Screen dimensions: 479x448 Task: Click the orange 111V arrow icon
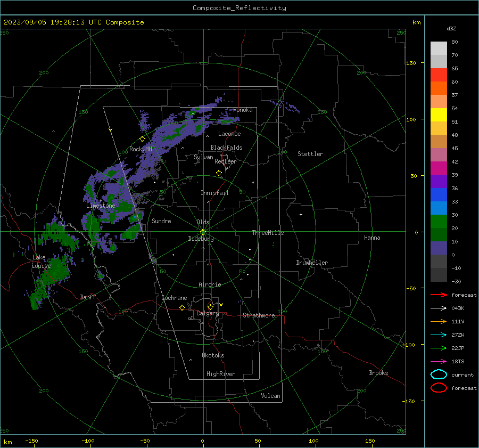(439, 321)
